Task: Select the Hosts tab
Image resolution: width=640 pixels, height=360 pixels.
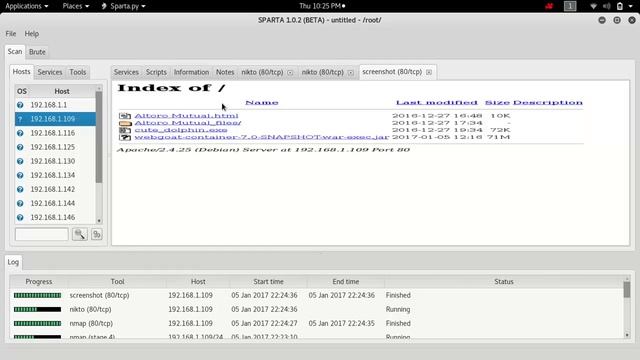Action: pos(21,71)
